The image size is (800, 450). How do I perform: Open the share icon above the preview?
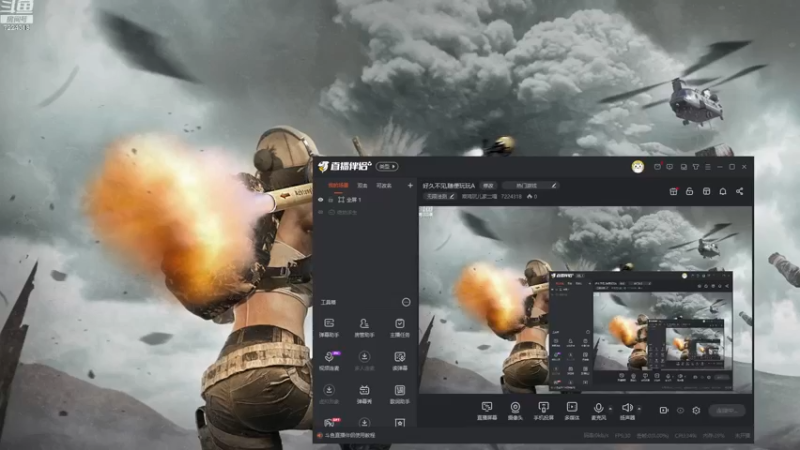point(739,191)
